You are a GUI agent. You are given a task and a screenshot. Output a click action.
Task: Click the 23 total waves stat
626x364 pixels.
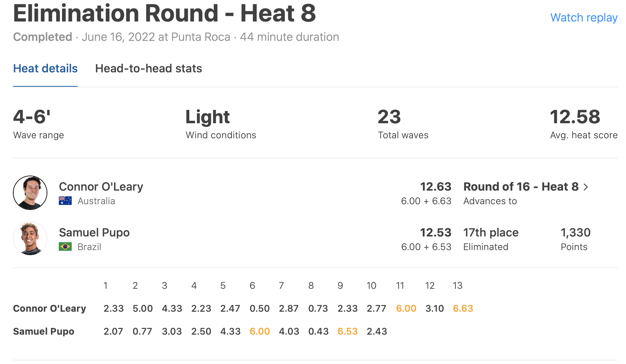(389, 117)
